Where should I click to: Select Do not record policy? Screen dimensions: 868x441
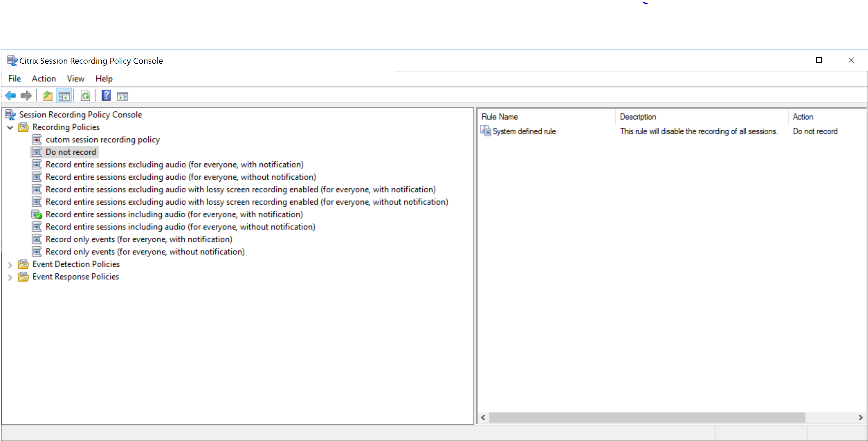tap(69, 152)
